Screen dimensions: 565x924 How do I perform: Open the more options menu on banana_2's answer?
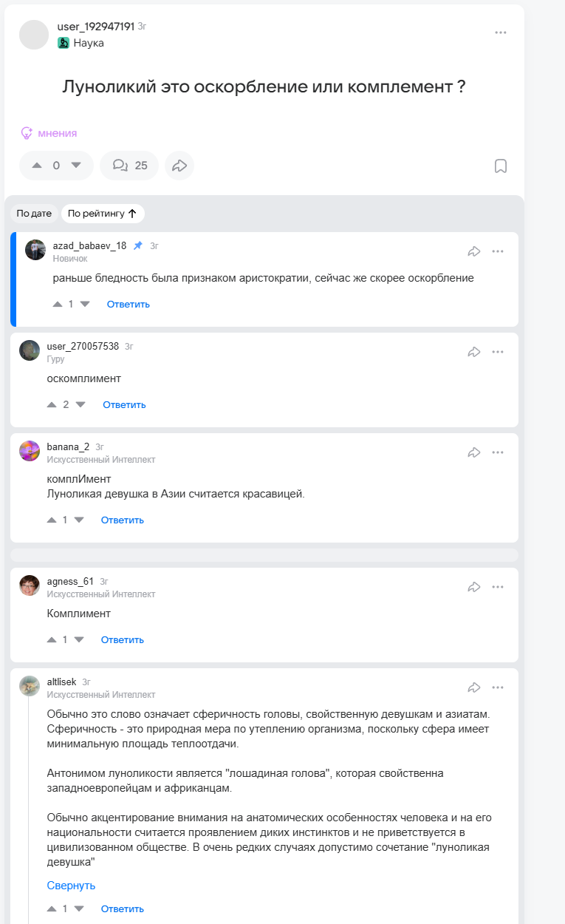(498, 452)
